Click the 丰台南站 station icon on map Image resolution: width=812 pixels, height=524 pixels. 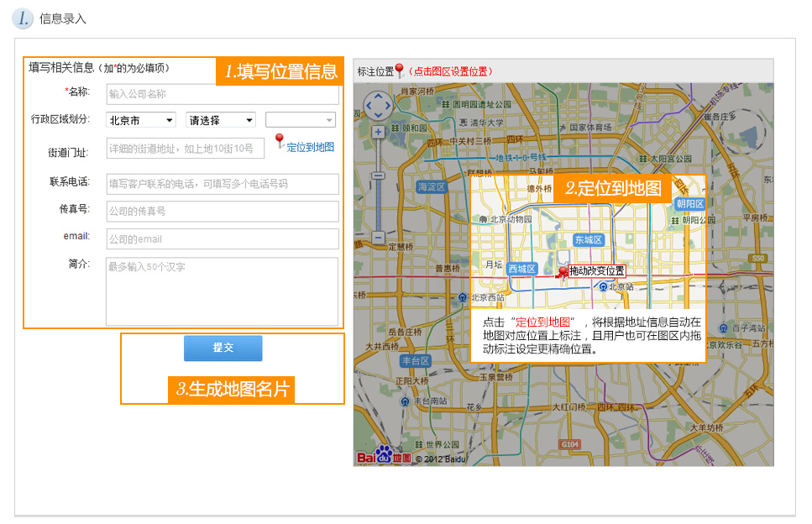pyautogui.click(x=405, y=401)
